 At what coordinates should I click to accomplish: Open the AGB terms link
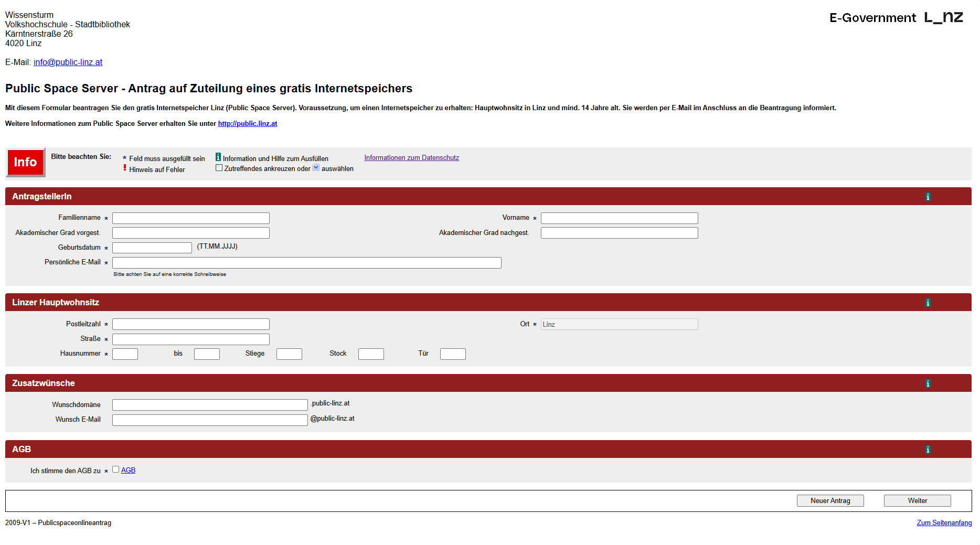pyautogui.click(x=128, y=471)
